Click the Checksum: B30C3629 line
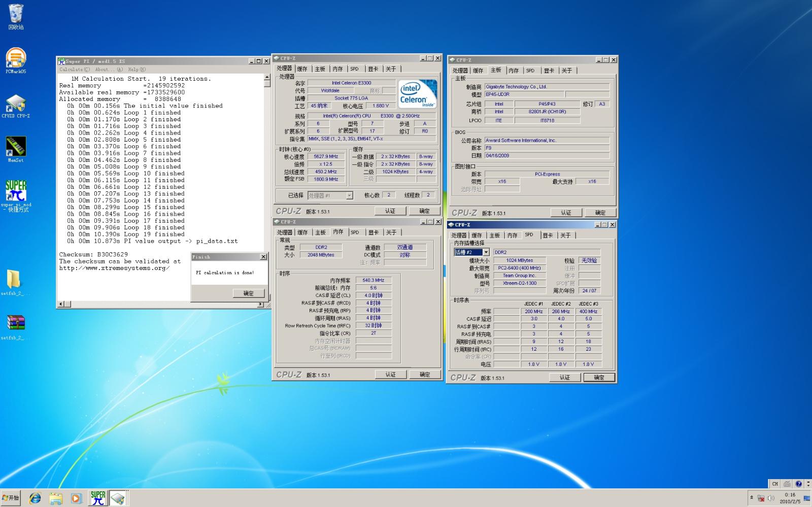 click(93, 255)
